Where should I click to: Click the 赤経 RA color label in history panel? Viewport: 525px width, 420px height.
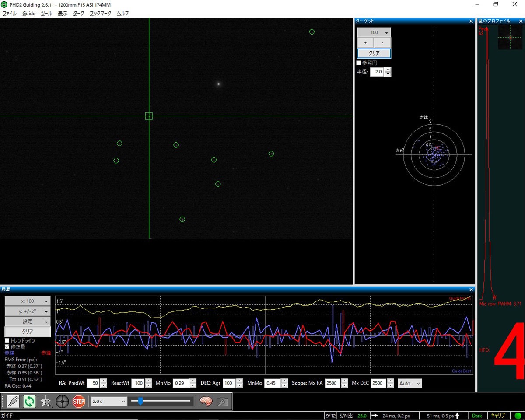(9, 353)
